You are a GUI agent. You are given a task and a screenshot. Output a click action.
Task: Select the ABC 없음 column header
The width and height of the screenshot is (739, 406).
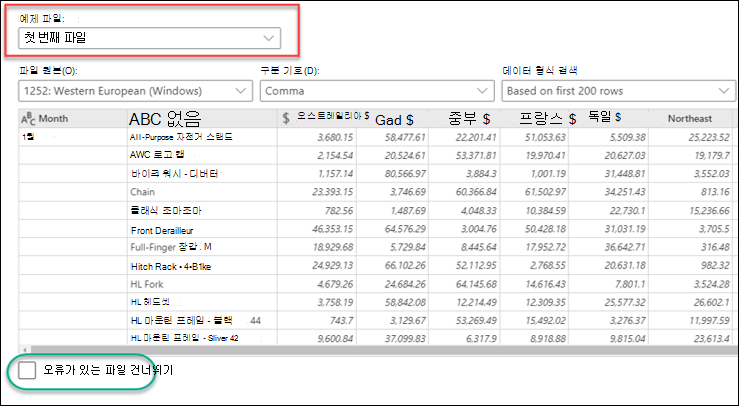[x=202, y=118]
